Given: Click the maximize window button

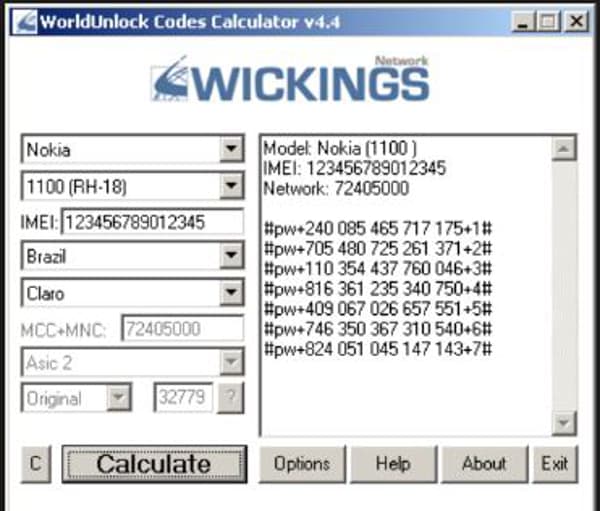Looking at the screenshot, I should tap(548, 21).
